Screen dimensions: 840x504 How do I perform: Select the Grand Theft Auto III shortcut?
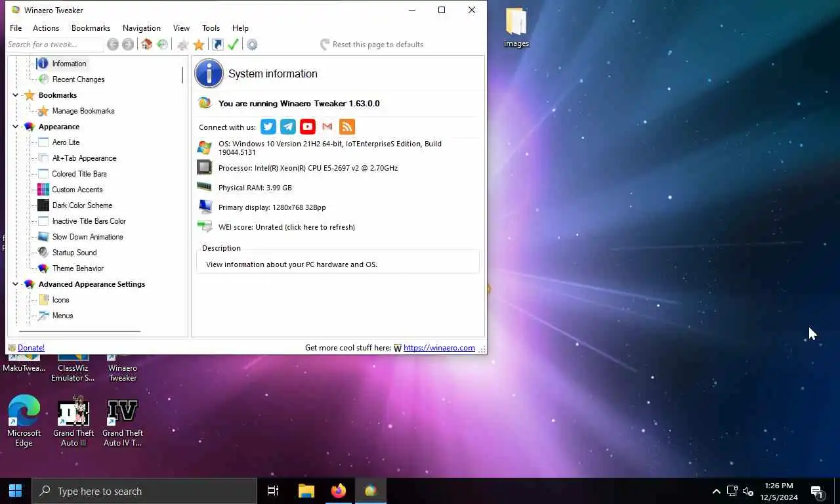pos(73,421)
